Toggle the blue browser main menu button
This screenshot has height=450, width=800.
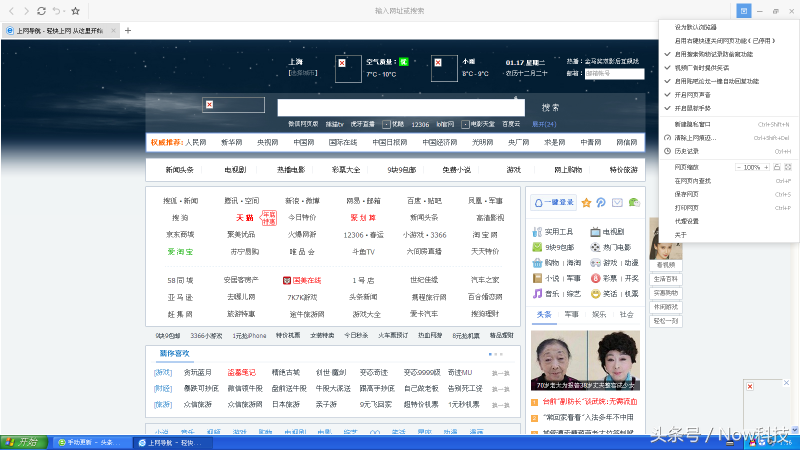pyautogui.click(x=743, y=11)
